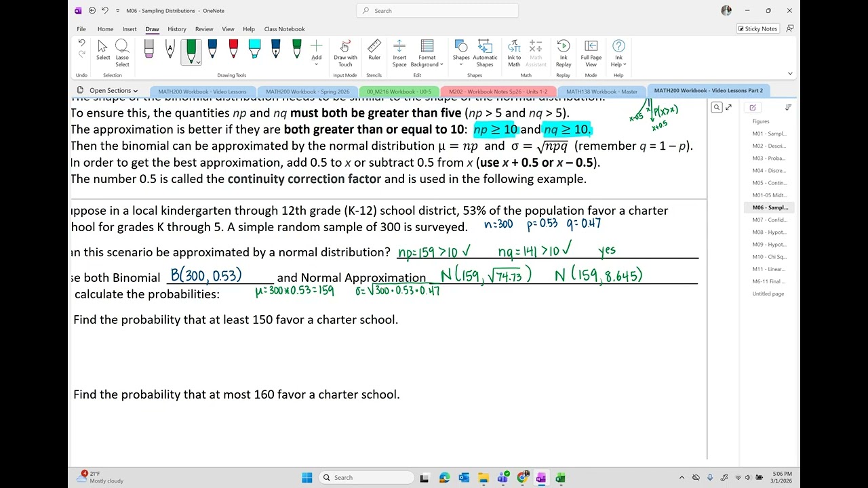
Task: Open the Windows Start menu
Action: 307,477
